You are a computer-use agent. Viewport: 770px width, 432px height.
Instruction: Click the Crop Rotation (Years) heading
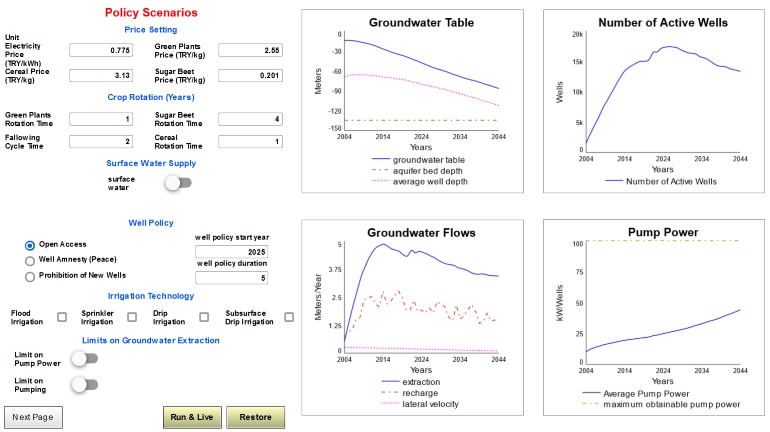(151, 97)
